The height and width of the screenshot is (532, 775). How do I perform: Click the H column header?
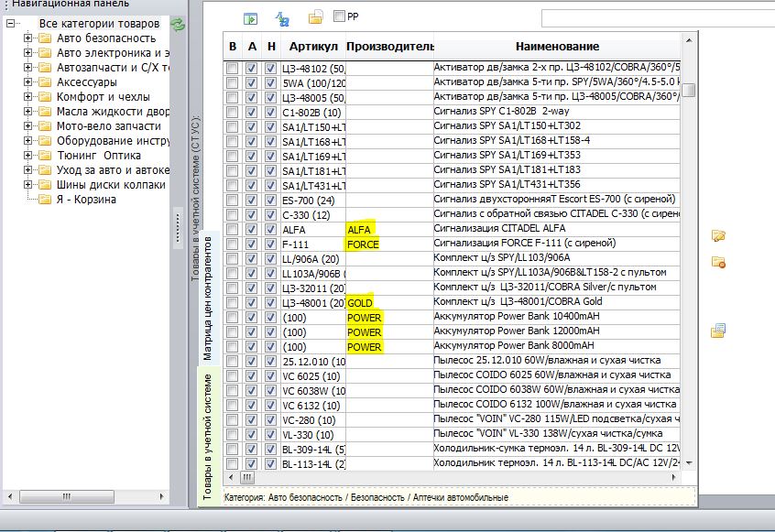tap(271, 47)
